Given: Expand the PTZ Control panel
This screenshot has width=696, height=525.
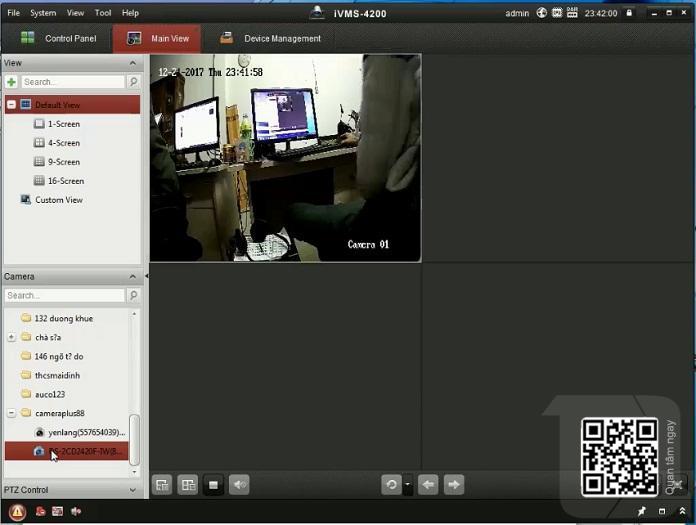Looking at the screenshot, I should click(133, 490).
